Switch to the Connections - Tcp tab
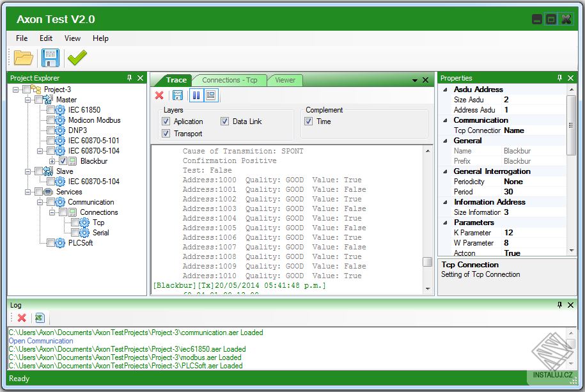The image size is (585, 392). (230, 80)
